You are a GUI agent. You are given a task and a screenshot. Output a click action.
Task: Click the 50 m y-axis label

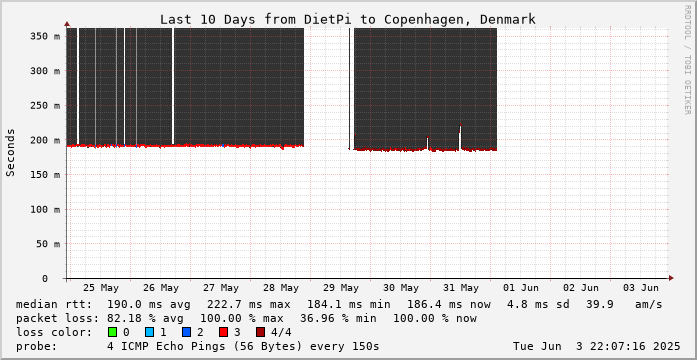48,244
